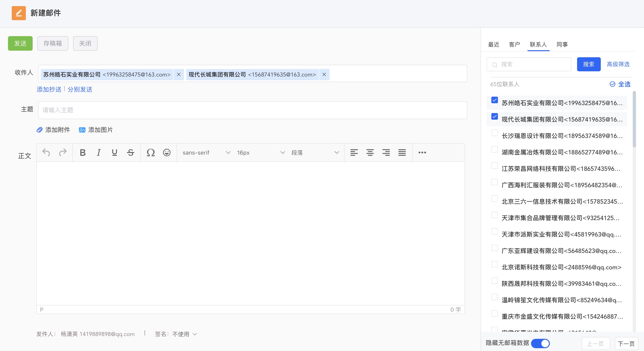This screenshot has width=644, height=351.
Task: Click the 添加抄送 link
Action: [x=49, y=89]
